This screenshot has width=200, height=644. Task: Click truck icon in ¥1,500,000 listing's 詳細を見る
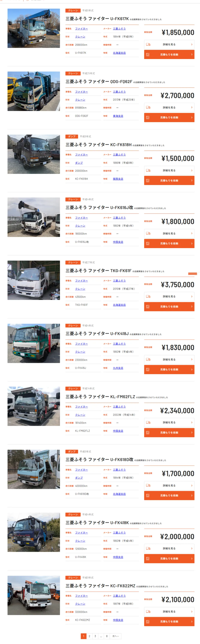pyautogui.click(x=148, y=171)
